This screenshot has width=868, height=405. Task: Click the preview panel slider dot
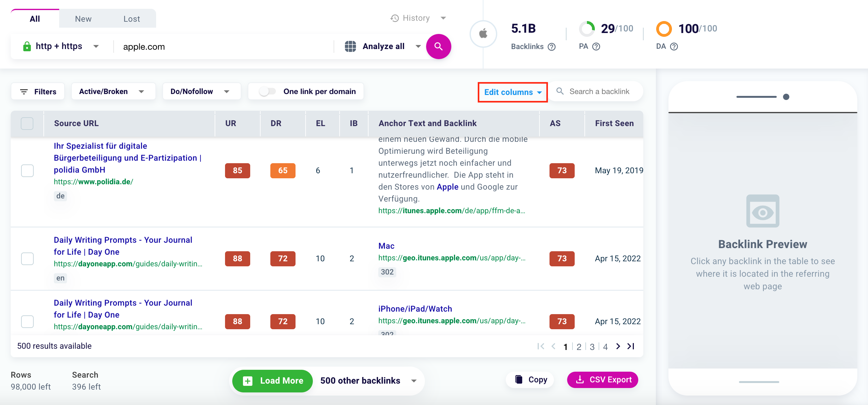pos(786,97)
